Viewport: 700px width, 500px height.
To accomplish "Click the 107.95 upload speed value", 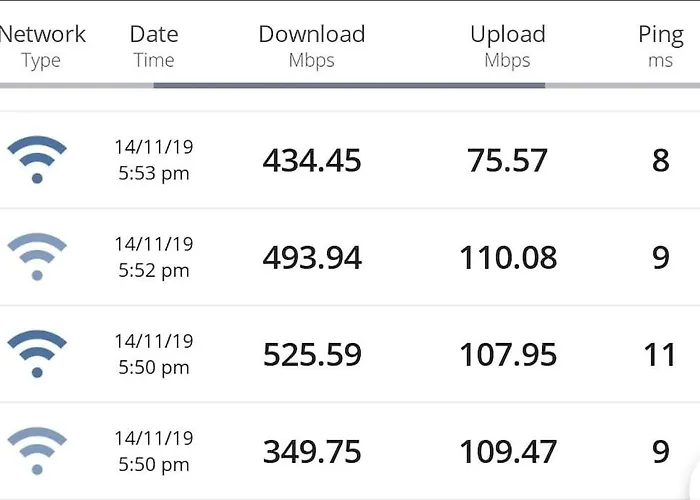I will (507, 355).
